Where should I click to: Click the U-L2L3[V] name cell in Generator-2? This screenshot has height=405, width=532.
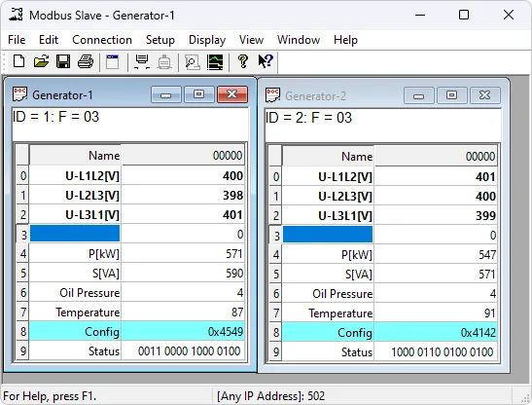coord(328,196)
